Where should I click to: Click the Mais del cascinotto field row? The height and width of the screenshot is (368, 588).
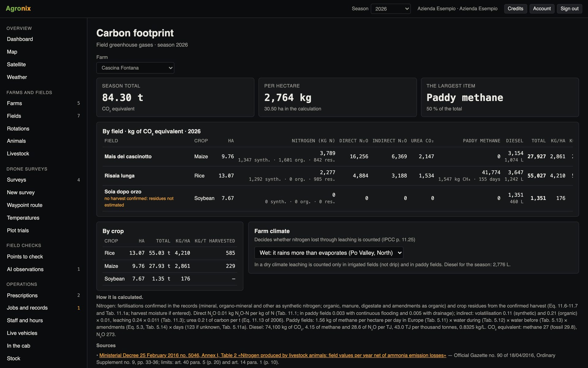337,156
